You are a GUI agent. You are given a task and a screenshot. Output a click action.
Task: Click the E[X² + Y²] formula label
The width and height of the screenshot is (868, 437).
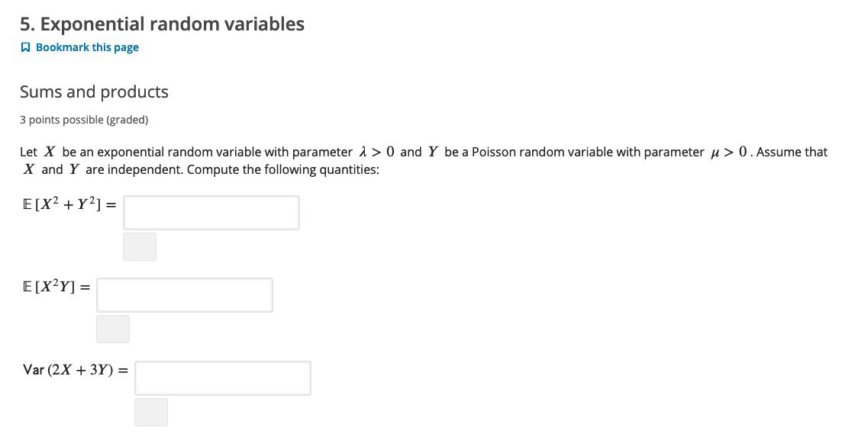(69, 204)
